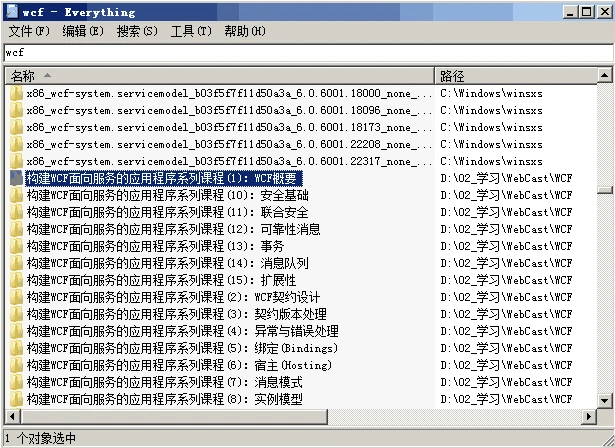Screen dimensions: 615x448
Task: Click the vertical scrollbar up arrow
Action: (x=604, y=75)
